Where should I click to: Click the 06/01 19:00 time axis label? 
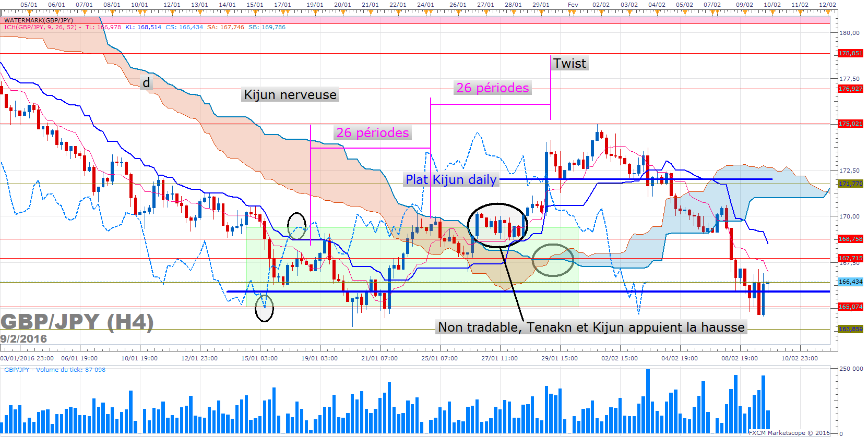[x=79, y=358]
